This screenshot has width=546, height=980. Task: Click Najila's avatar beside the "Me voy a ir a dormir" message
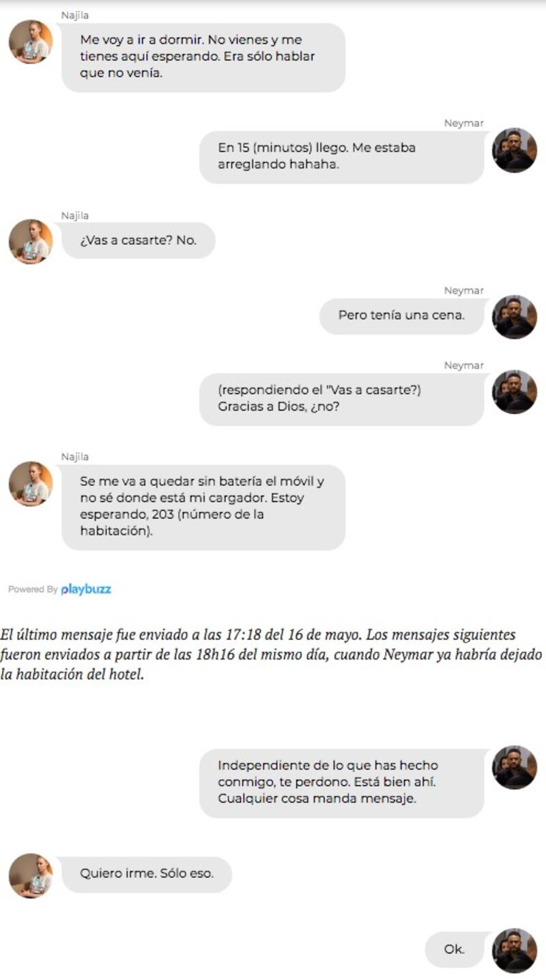coord(31,42)
